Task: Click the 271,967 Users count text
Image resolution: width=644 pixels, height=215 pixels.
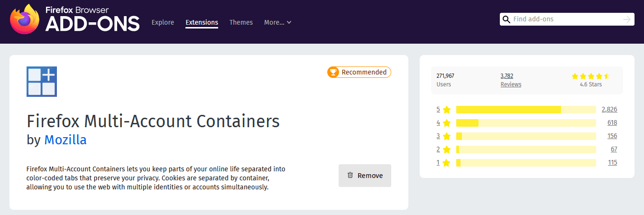Action: [x=445, y=75]
